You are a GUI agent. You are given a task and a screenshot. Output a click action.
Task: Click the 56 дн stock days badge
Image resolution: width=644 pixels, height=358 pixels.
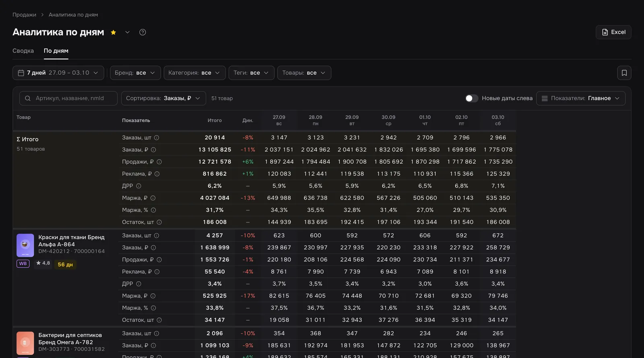pyautogui.click(x=65, y=264)
